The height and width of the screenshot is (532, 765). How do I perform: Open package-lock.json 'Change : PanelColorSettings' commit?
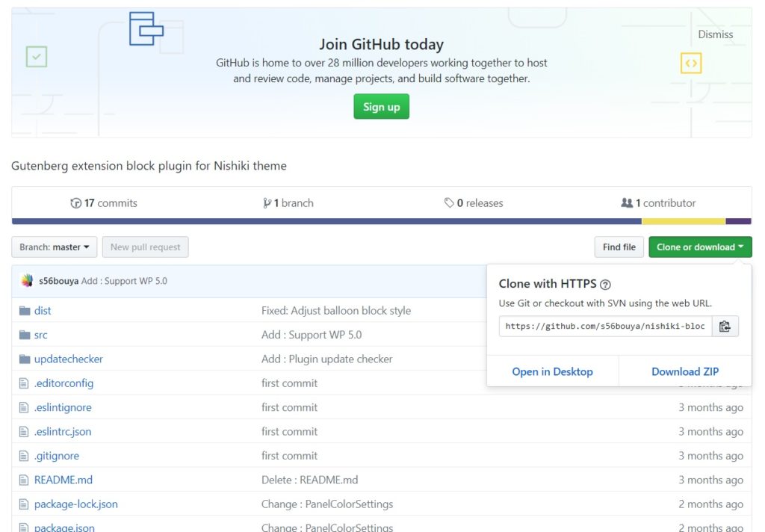click(x=327, y=504)
